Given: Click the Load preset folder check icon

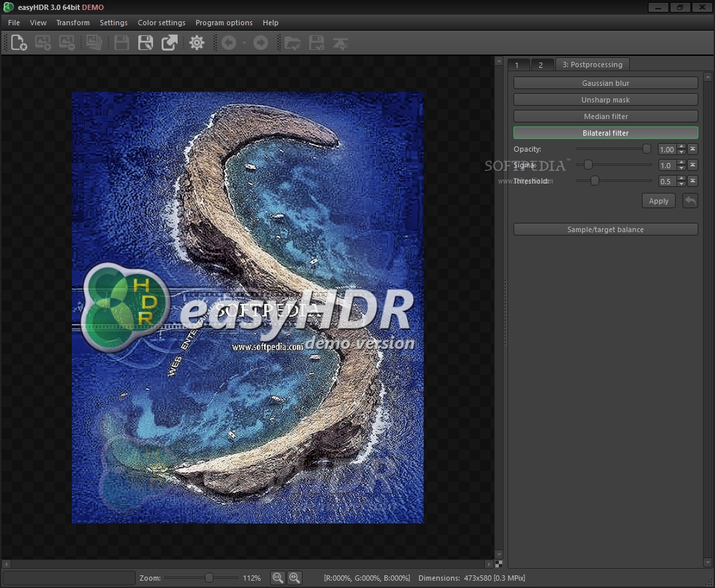Looking at the screenshot, I should pos(292,43).
